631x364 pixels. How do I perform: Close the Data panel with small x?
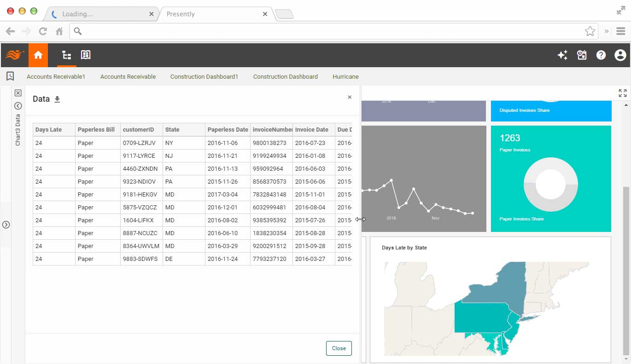(x=350, y=97)
